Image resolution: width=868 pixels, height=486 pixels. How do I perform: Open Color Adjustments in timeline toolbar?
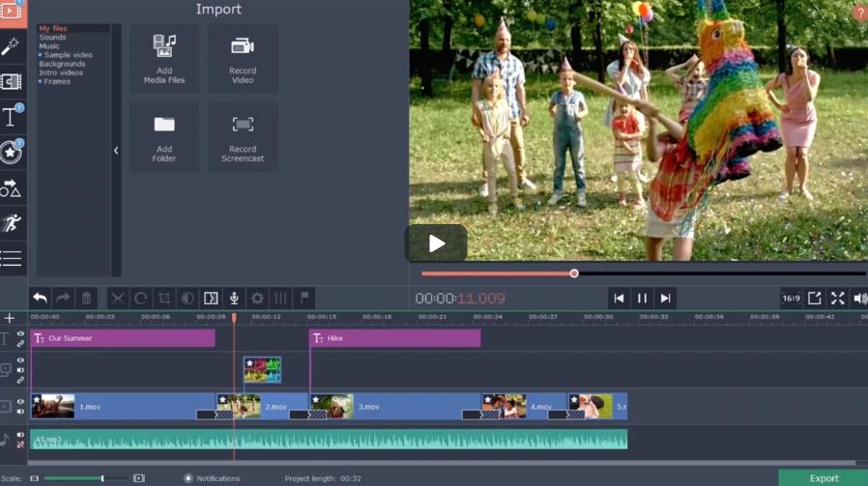pos(188,299)
